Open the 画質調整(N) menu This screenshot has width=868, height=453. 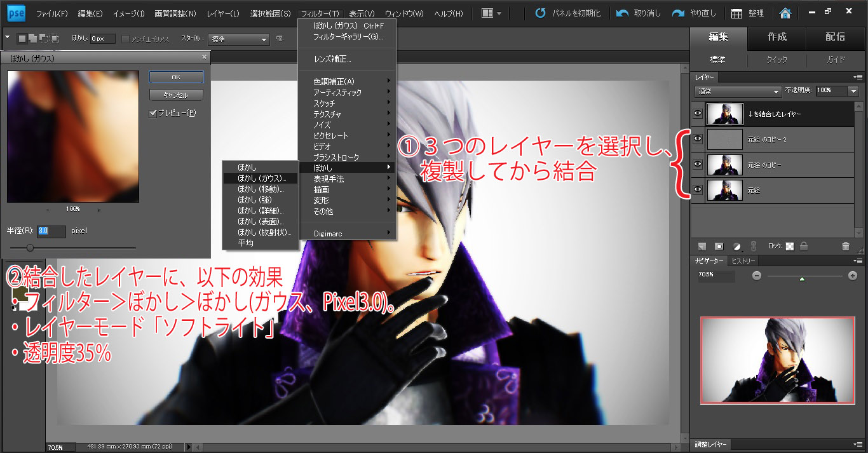[175, 13]
